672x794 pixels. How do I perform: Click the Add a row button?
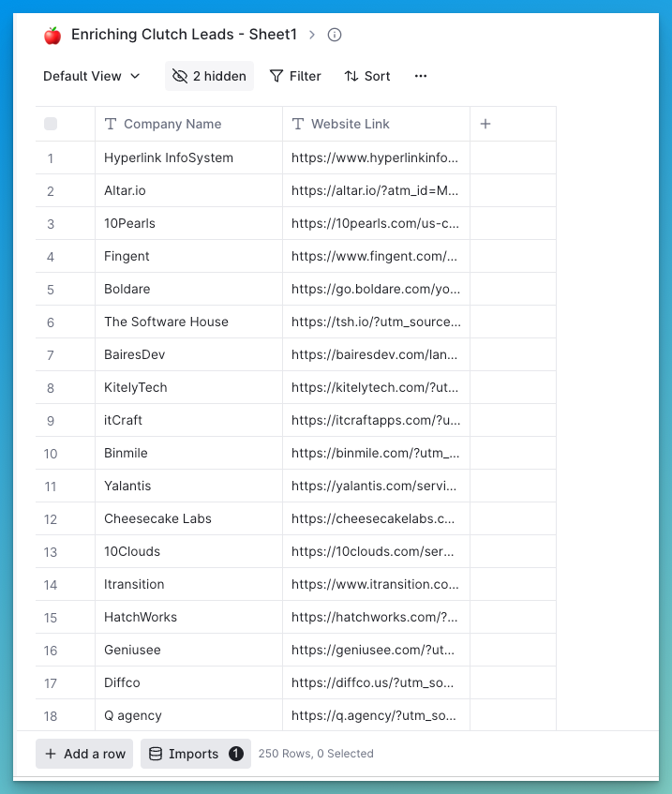click(84, 754)
